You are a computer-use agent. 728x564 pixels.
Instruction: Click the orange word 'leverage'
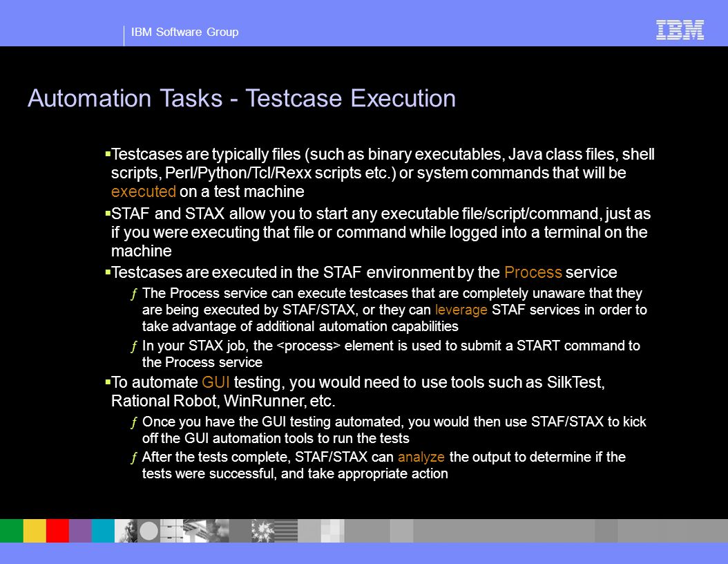coord(461,310)
